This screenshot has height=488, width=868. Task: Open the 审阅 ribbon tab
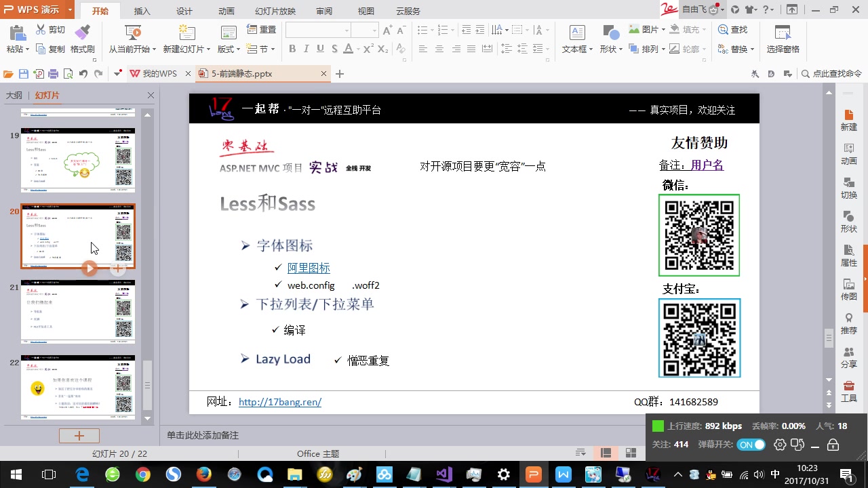click(x=324, y=12)
